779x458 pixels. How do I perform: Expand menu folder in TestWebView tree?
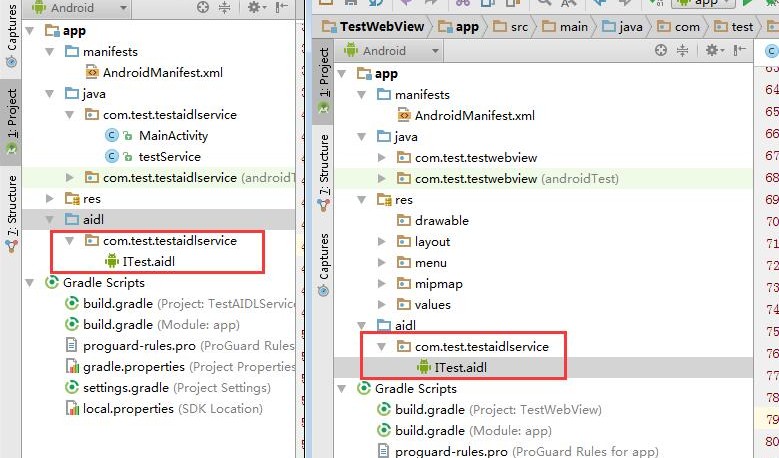point(382,263)
